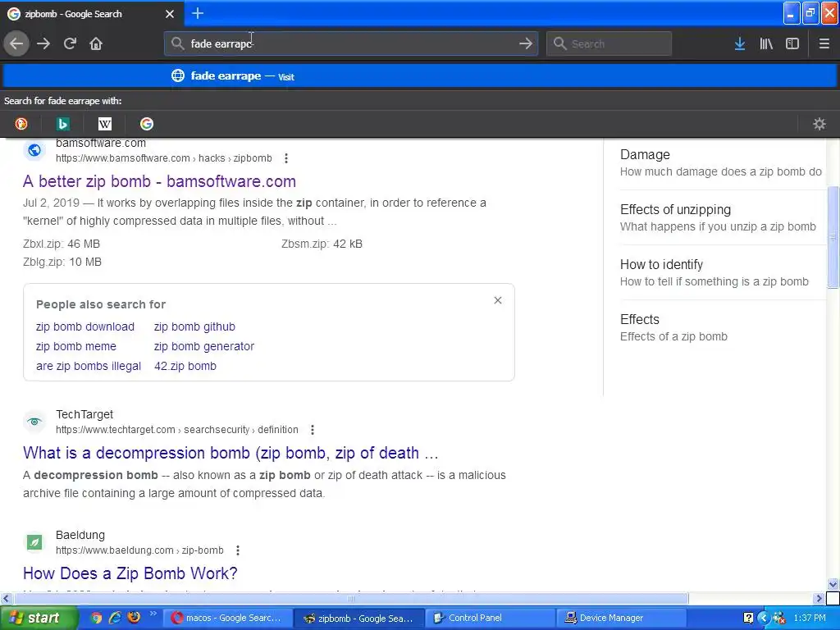840x630 pixels.
Task: Switch to 'zipbomb - Google Search' taskbar window
Action: (x=359, y=619)
